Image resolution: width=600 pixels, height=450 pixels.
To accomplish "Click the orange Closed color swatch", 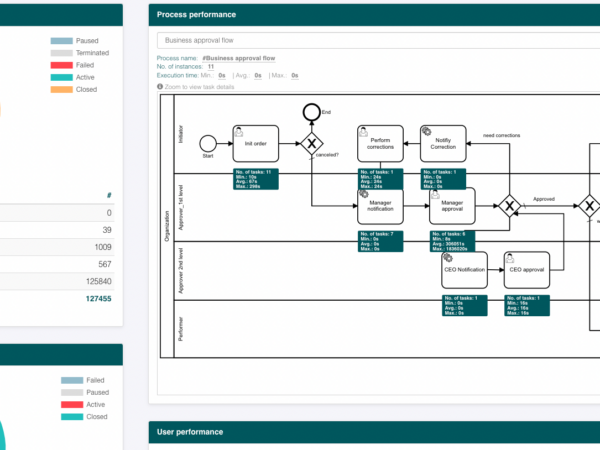I will pyautogui.click(x=62, y=90).
